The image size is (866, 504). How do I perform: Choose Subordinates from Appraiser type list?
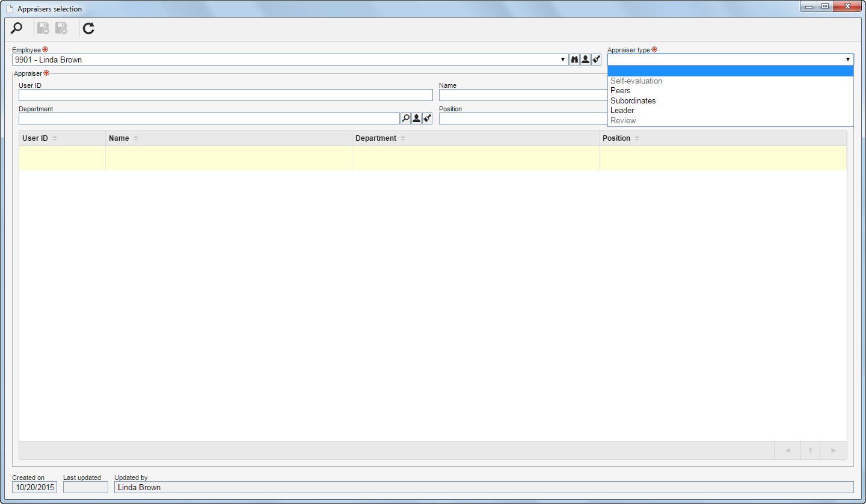[731, 100]
